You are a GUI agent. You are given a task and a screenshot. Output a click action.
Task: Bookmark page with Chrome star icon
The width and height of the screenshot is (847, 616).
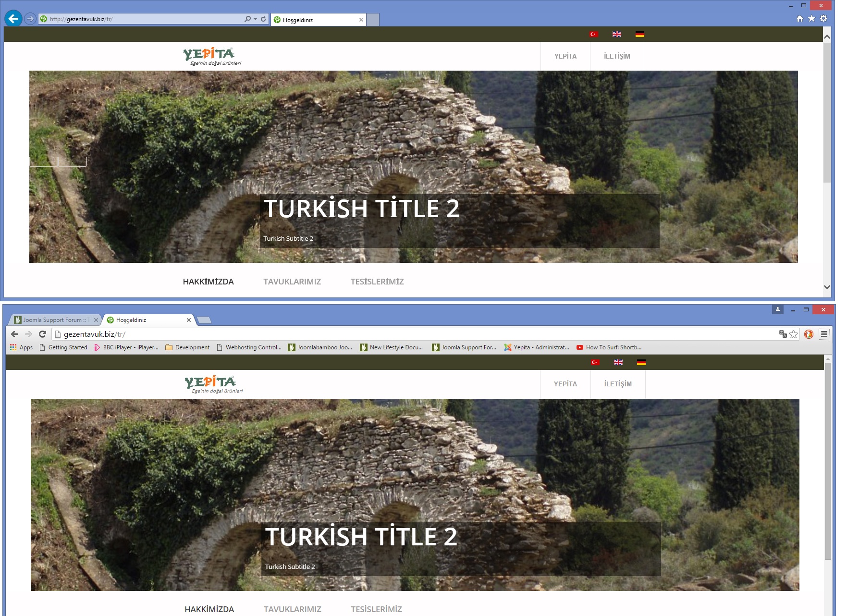pyautogui.click(x=794, y=334)
